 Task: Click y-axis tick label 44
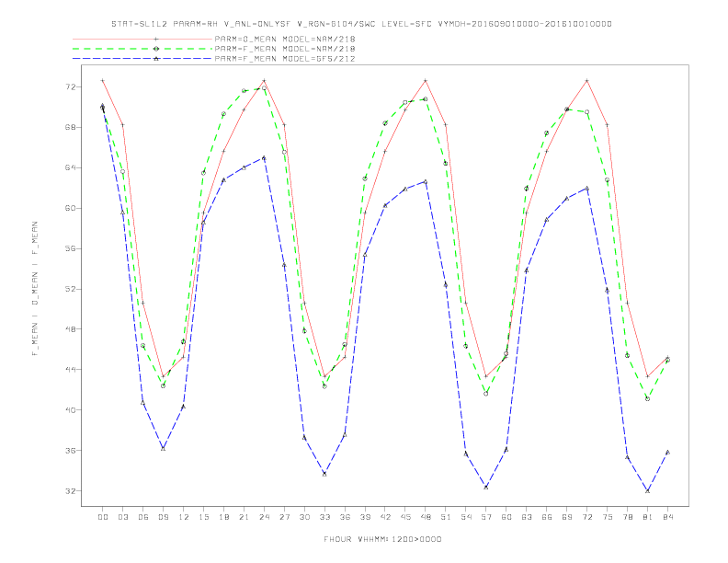(x=71, y=370)
